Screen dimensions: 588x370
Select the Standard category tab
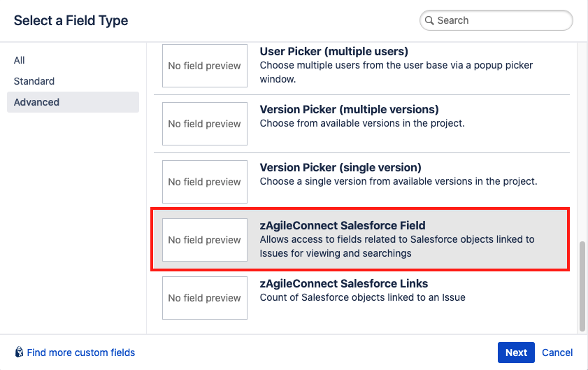click(34, 81)
